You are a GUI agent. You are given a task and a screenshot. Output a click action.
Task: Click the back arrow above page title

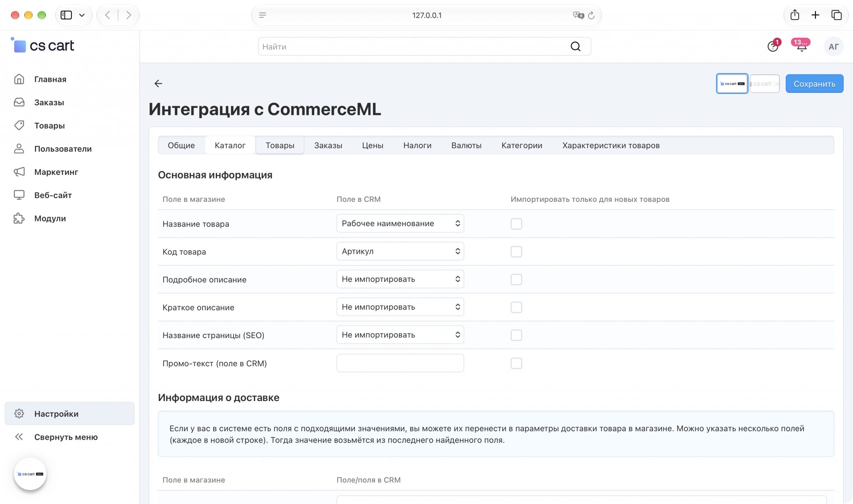pos(158,84)
